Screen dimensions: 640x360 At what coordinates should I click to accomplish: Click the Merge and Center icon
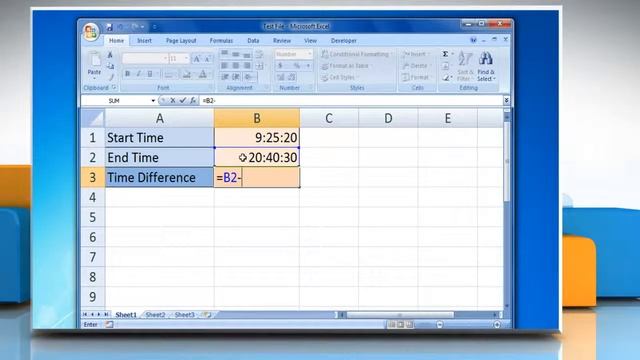pyautogui.click(x=259, y=66)
